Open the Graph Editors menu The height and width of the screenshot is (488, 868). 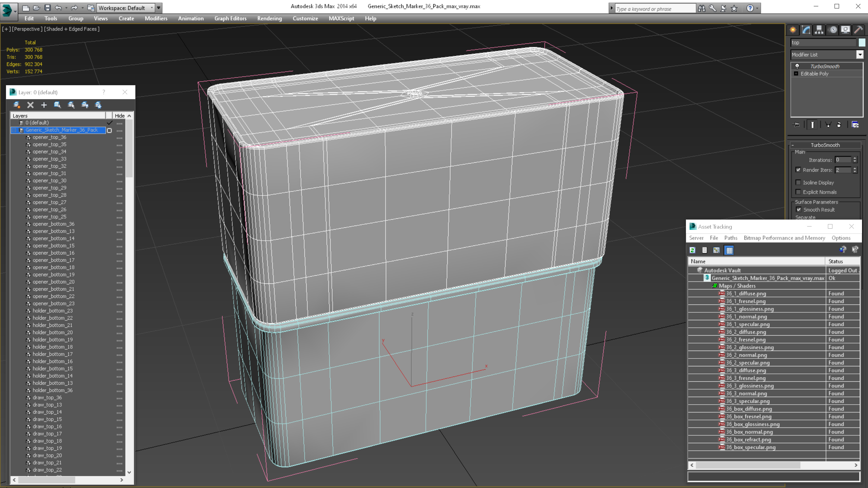pyautogui.click(x=231, y=18)
